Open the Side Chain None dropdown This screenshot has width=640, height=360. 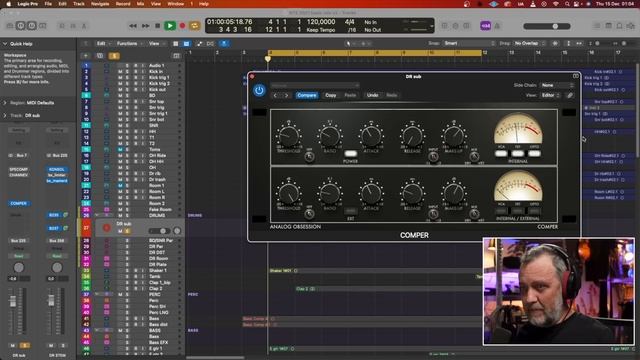(557, 85)
